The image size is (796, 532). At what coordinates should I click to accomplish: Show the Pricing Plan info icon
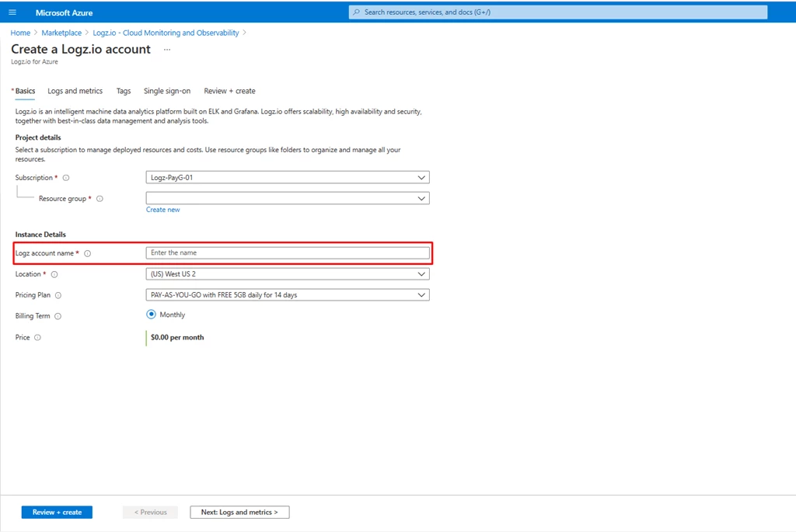58,295
